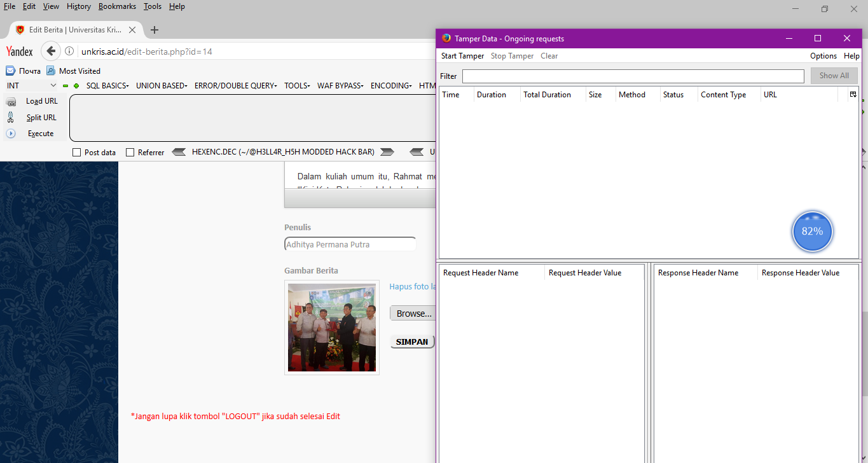Image resolution: width=868 pixels, height=463 pixels.
Task: Click the 82% progress circle
Action: [812, 231]
